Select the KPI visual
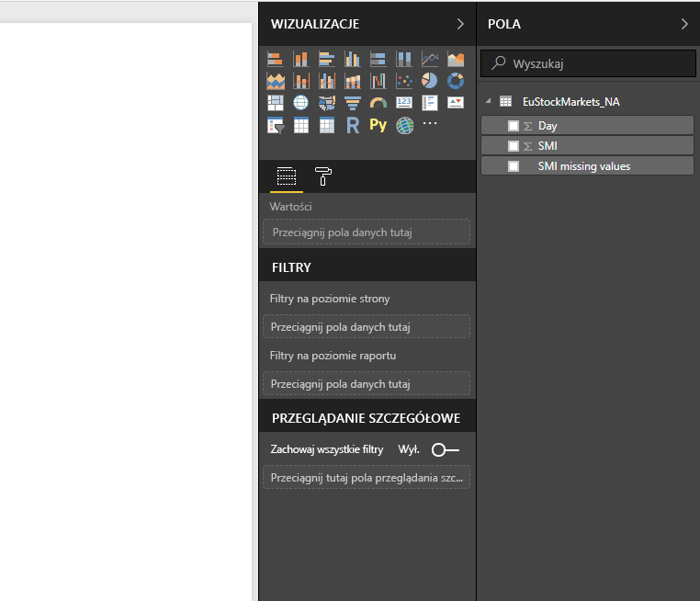 [x=456, y=103]
